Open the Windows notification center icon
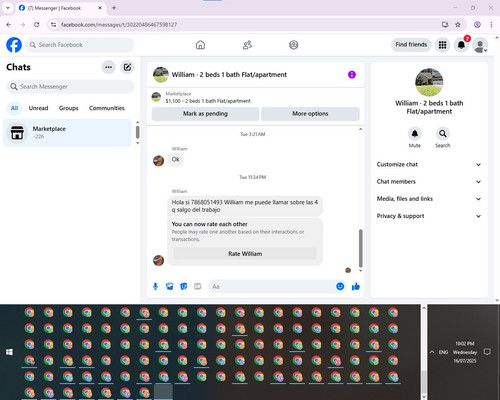Viewport: 500px width, 400px height. [x=487, y=352]
